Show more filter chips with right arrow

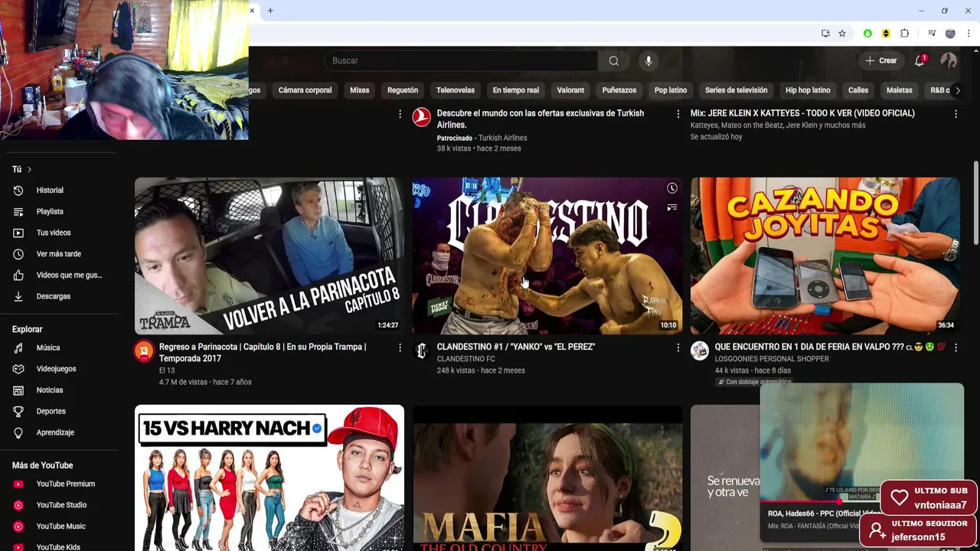957,90
